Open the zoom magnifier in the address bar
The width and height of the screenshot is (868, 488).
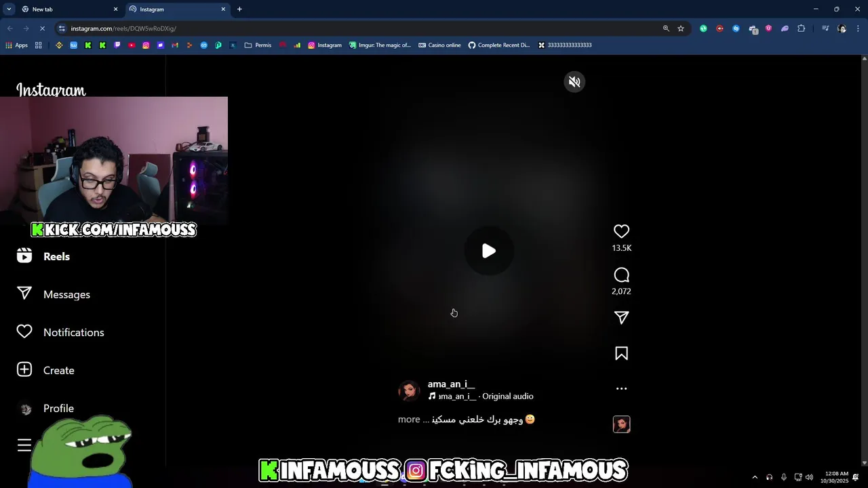coord(666,28)
